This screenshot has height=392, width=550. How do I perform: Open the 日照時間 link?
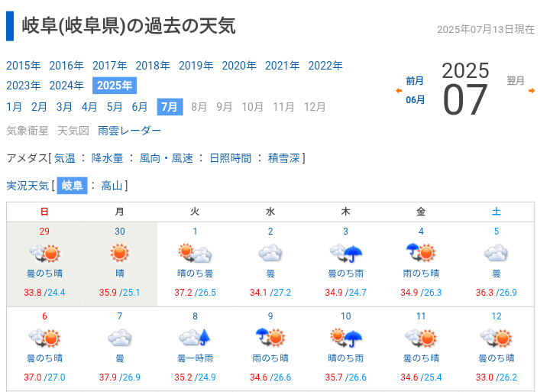pyautogui.click(x=231, y=158)
